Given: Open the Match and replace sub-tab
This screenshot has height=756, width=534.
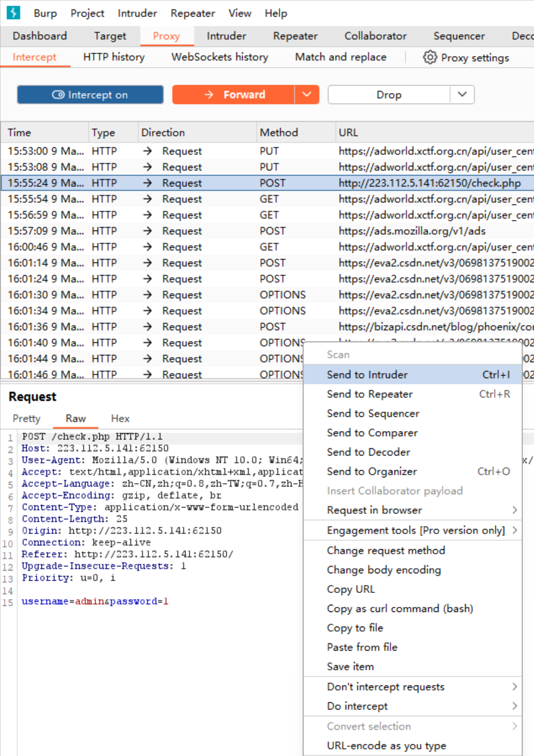Looking at the screenshot, I should (x=341, y=57).
